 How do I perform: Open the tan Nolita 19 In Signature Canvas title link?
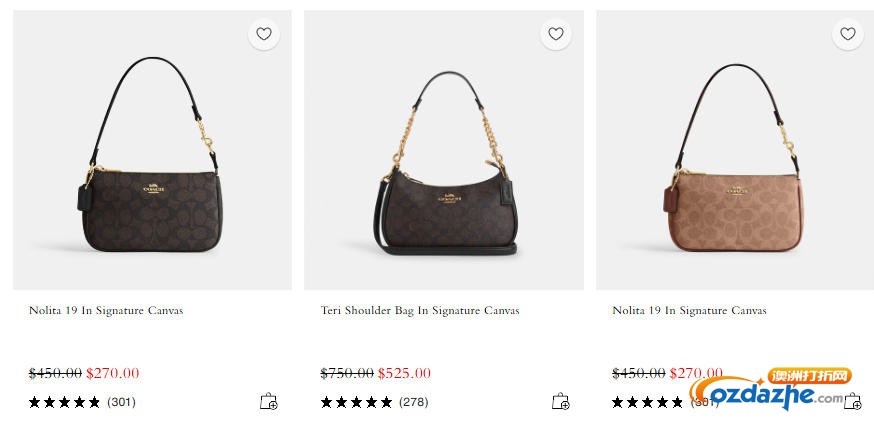click(689, 311)
